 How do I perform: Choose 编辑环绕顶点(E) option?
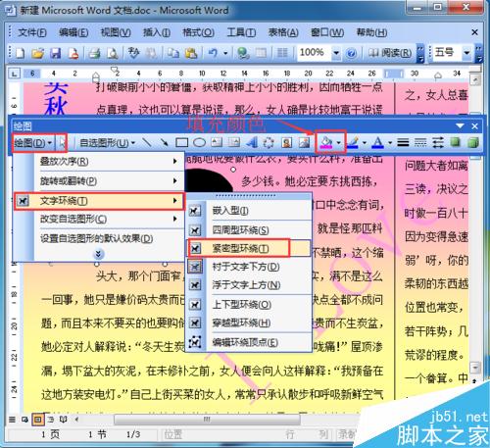249,342
